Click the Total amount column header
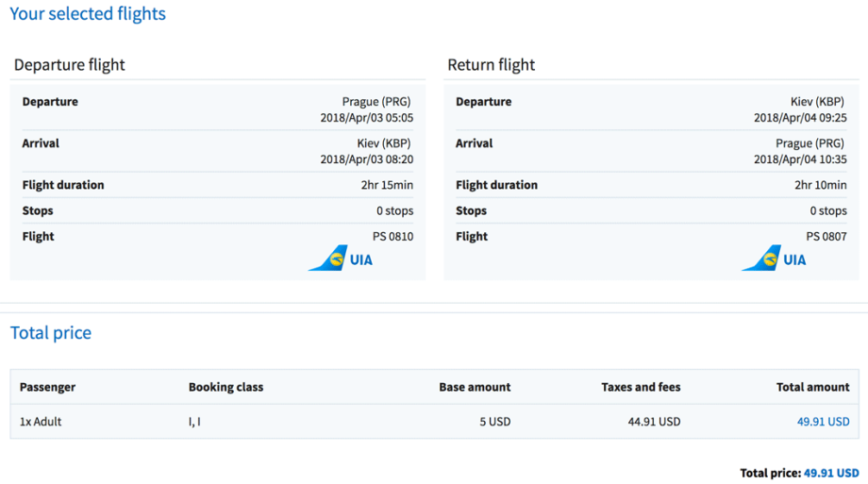The height and width of the screenshot is (484, 868). 813,387
